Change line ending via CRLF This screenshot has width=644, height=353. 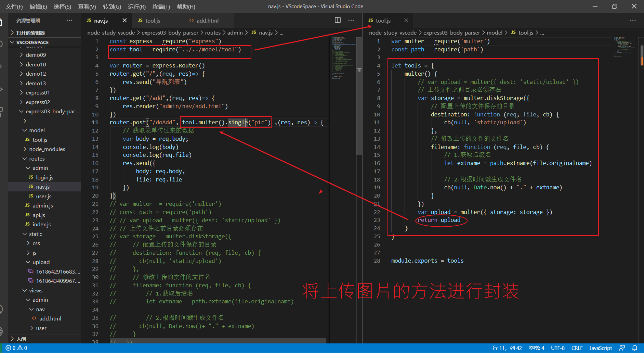[x=577, y=348]
